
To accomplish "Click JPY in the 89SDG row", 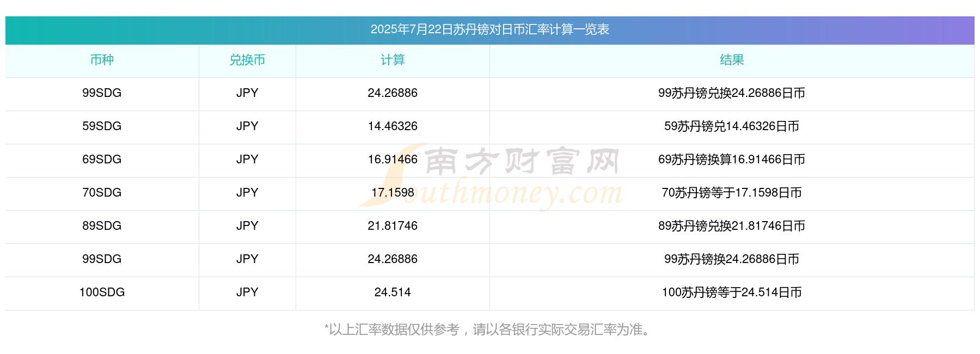I will pyautogui.click(x=247, y=226).
